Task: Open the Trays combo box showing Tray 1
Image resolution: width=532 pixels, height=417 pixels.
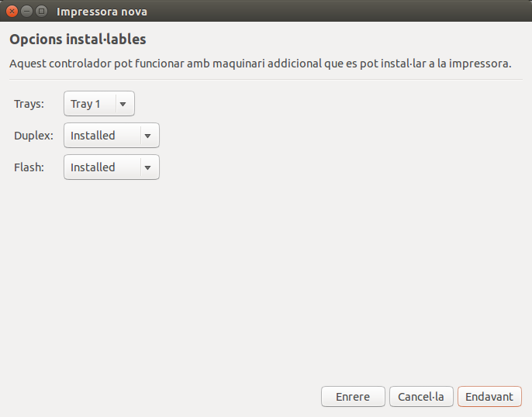Action: [x=90, y=104]
